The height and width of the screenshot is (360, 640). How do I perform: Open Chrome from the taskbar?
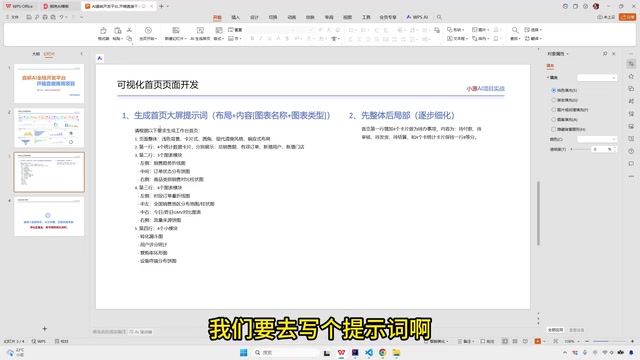pos(382,353)
